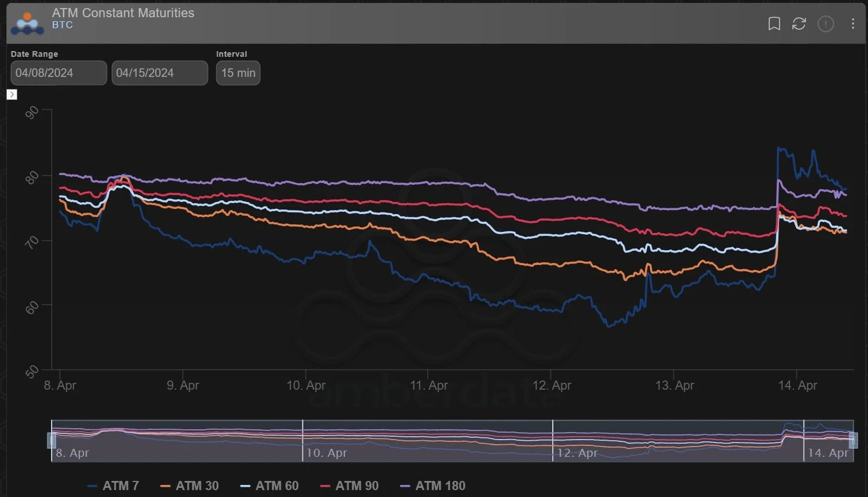Image resolution: width=868 pixels, height=497 pixels.
Task: Click the 11. Apr x-axis label
Action: [x=429, y=385]
